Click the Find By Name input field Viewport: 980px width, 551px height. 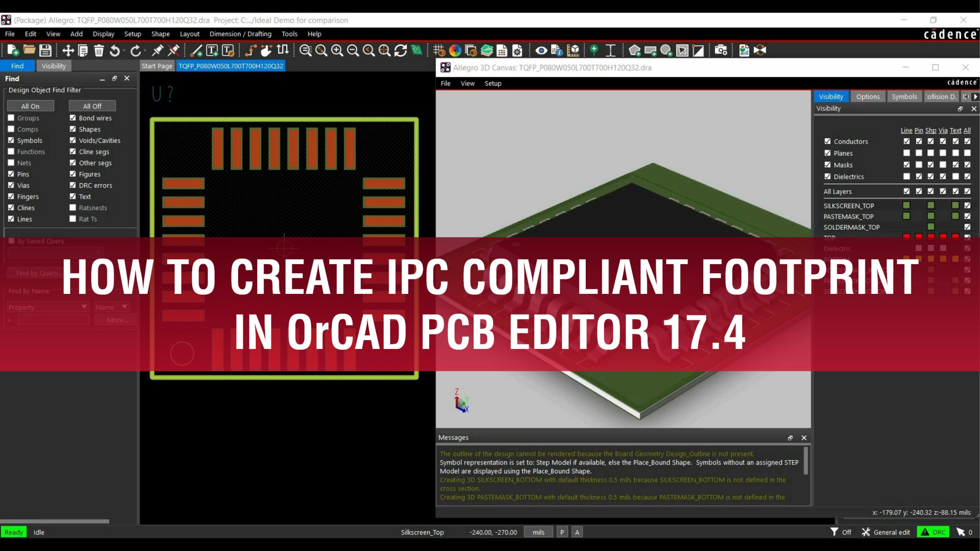tap(53, 320)
